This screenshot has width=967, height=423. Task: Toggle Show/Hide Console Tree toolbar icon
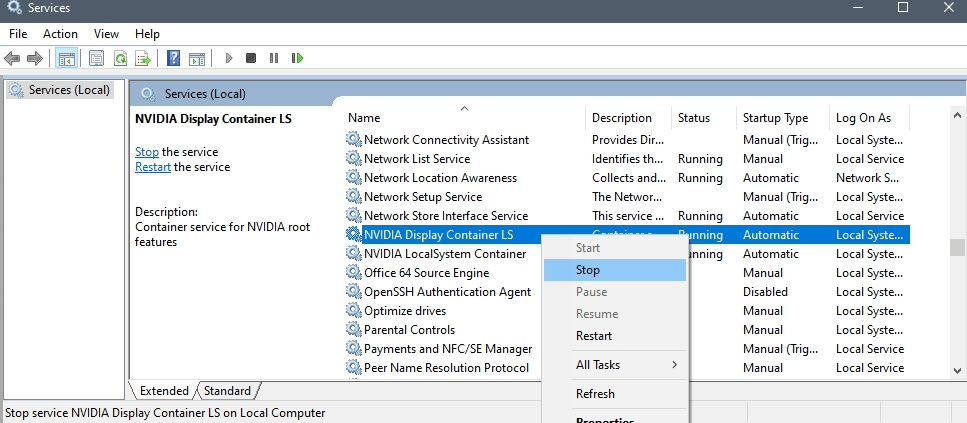(67, 59)
